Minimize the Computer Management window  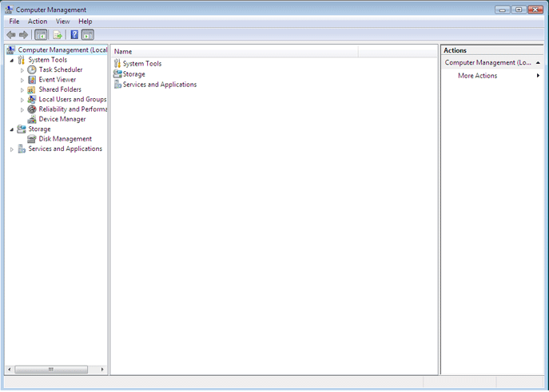pyautogui.click(x=502, y=10)
